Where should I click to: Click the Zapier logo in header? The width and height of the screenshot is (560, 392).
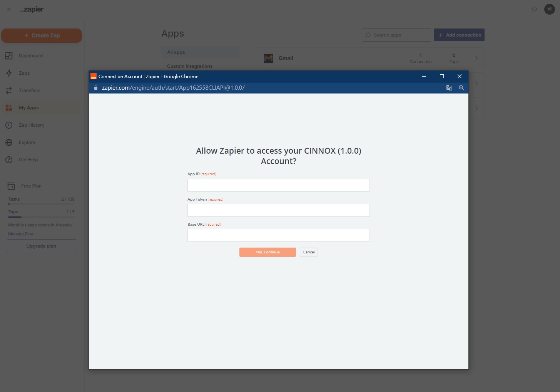[32, 9]
